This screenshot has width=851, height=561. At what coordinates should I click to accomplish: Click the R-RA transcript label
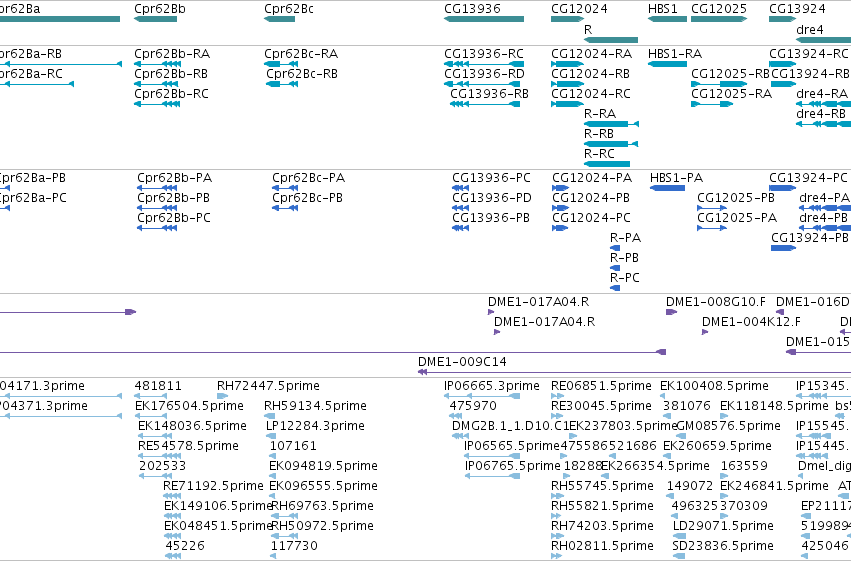(x=600, y=114)
